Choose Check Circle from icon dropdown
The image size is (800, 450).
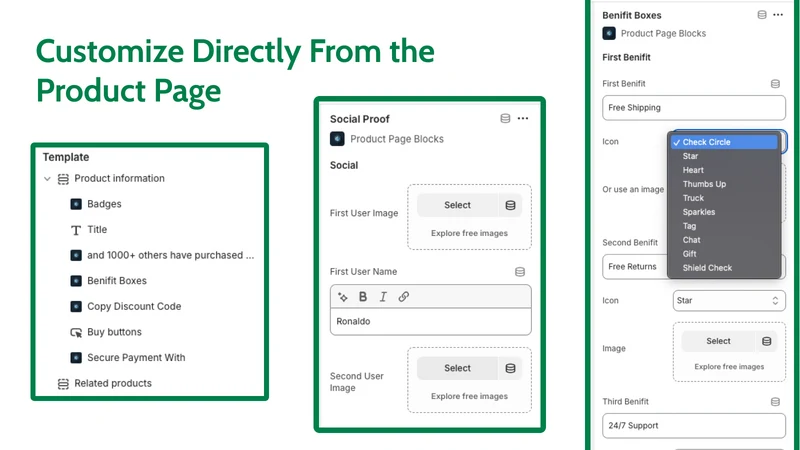point(724,142)
